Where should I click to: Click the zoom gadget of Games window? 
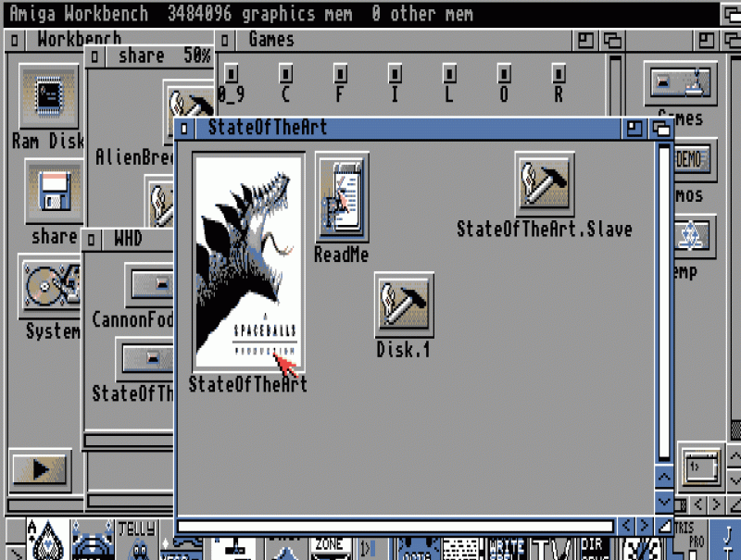[x=585, y=40]
